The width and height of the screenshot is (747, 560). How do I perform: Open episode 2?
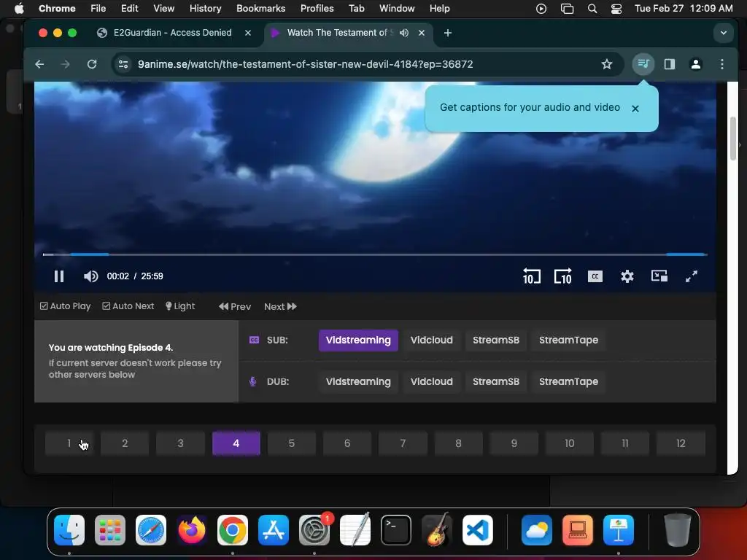pyautogui.click(x=125, y=443)
